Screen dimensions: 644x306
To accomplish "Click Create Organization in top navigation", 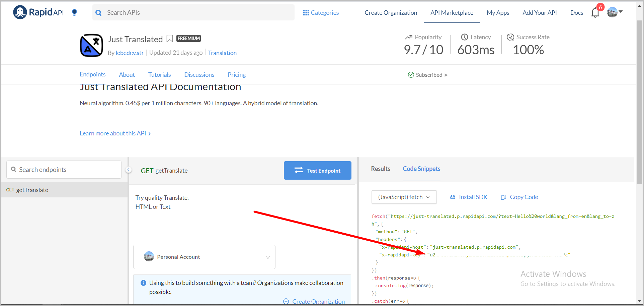I will click(x=391, y=13).
